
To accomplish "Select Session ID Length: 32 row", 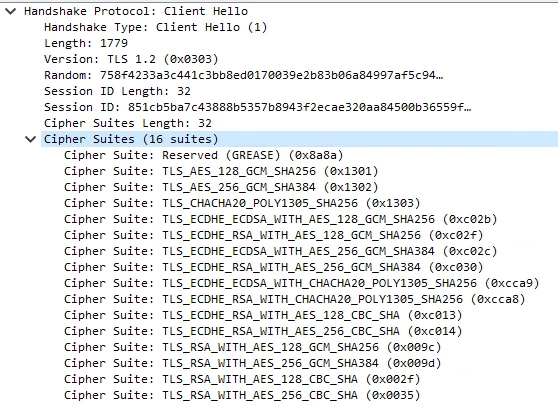I will click(117, 91).
